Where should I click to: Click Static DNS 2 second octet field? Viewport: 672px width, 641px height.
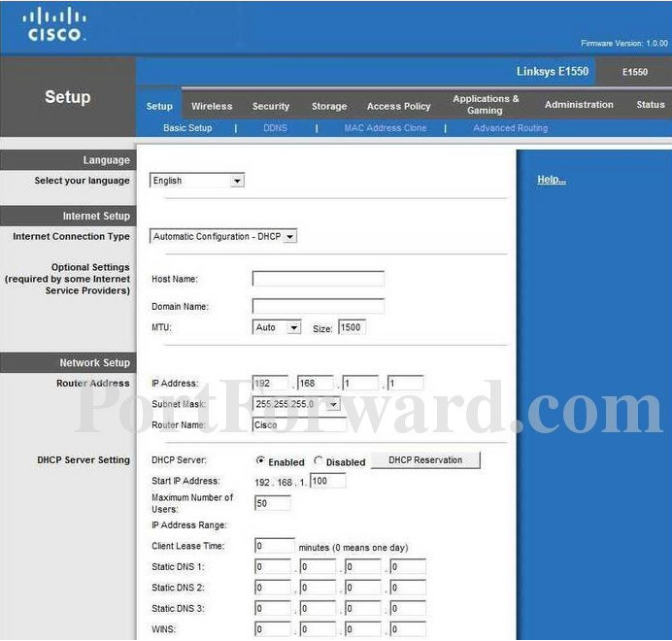pos(318,588)
